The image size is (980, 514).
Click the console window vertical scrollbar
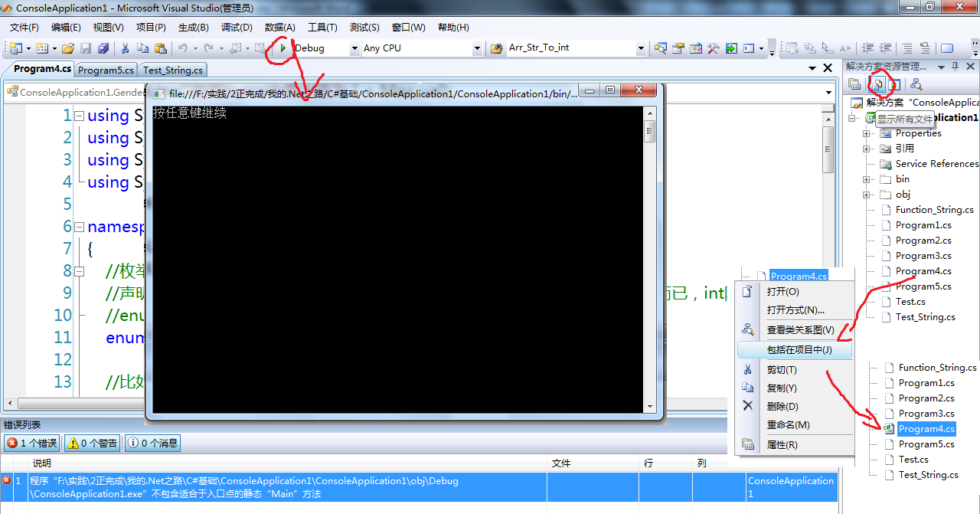(650, 259)
